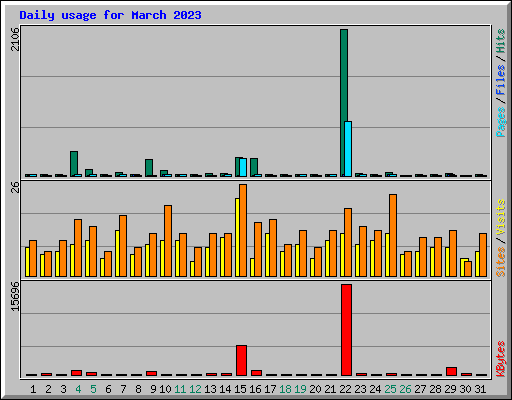Image resolution: width=512 pixels, height=400 pixels.
Task: Click the x-axis day label 22
Action: pyautogui.click(x=345, y=389)
